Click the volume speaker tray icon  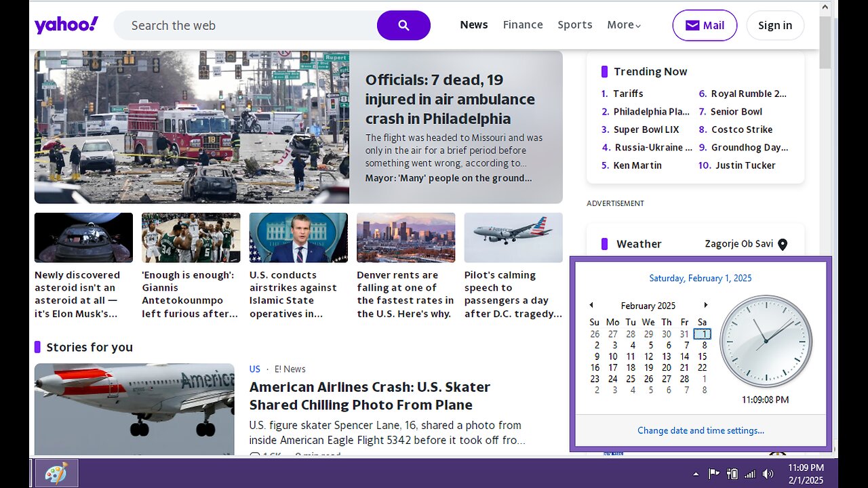click(x=768, y=474)
